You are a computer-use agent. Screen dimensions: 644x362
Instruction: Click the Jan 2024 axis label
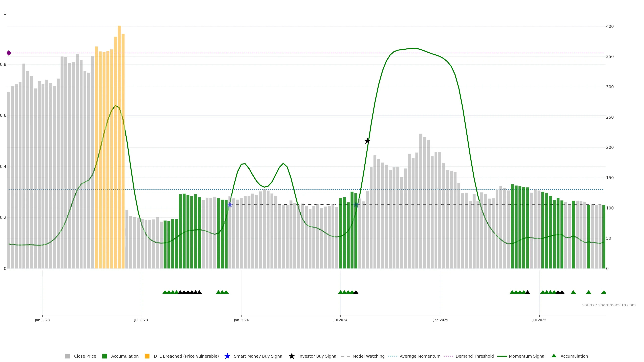pyautogui.click(x=241, y=320)
